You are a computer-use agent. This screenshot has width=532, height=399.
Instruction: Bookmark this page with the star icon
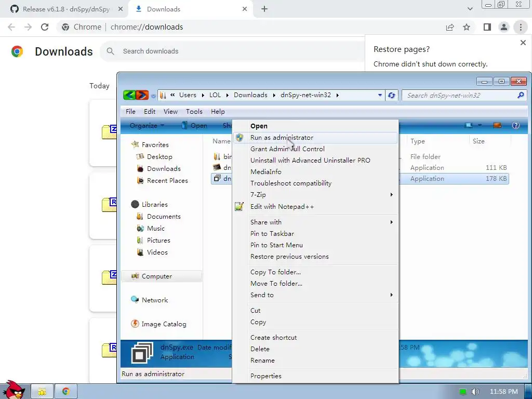pos(467,27)
